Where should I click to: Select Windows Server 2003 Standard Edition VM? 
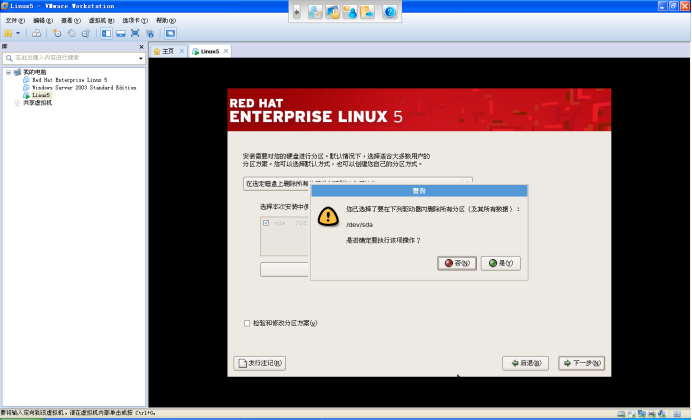(x=83, y=87)
